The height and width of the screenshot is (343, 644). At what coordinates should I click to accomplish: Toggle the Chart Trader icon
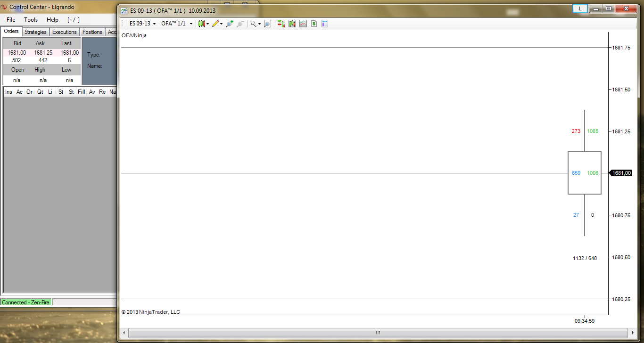[281, 24]
